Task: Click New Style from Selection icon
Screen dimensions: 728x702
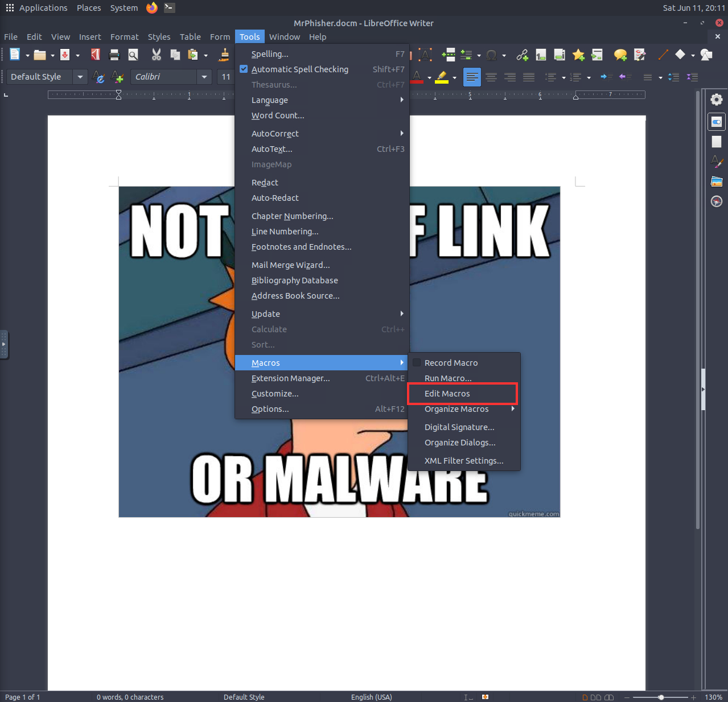Action: [118, 77]
